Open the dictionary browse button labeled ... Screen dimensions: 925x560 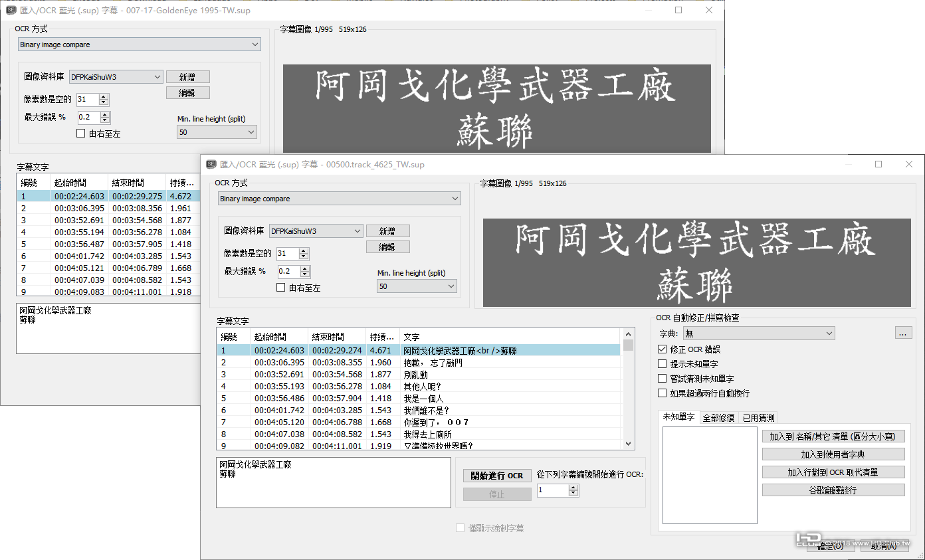coord(903,333)
